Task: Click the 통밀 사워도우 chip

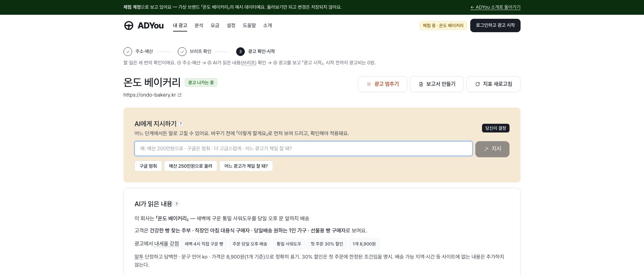Action: [x=289, y=244]
